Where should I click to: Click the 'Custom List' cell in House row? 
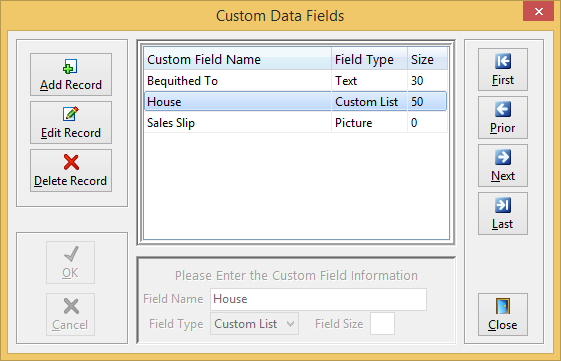(x=369, y=102)
